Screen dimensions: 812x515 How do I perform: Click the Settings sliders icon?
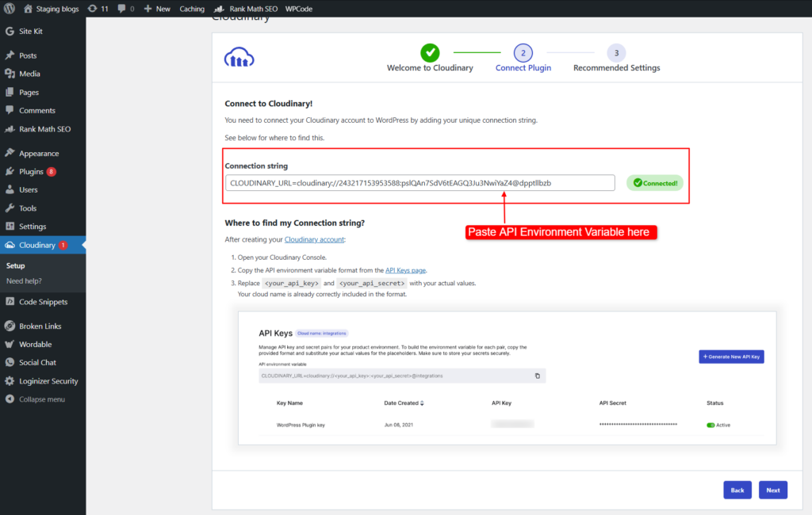(x=10, y=226)
